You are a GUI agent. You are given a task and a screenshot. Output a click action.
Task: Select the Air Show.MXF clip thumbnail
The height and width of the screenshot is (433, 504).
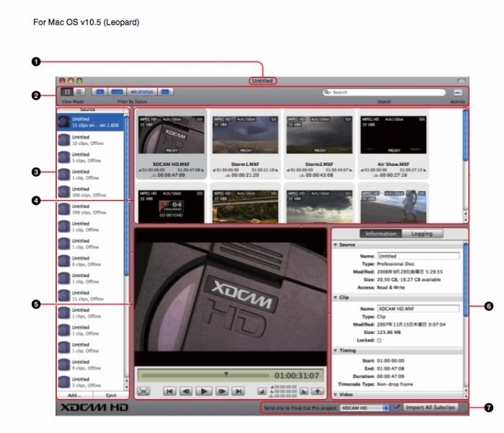point(394,135)
